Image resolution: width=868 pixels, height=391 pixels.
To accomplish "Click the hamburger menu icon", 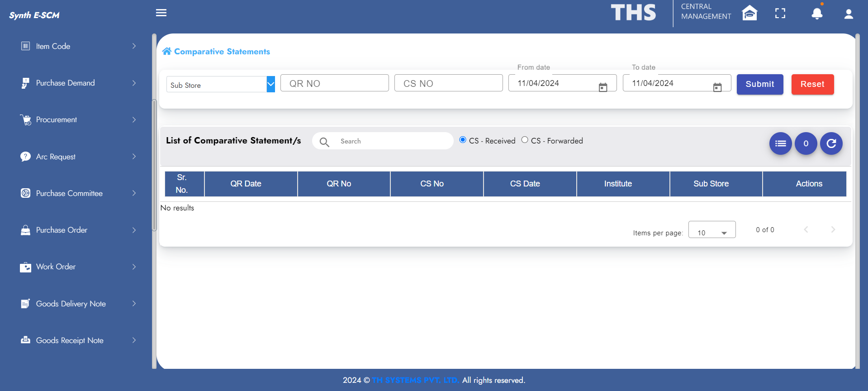I will (x=161, y=13).
